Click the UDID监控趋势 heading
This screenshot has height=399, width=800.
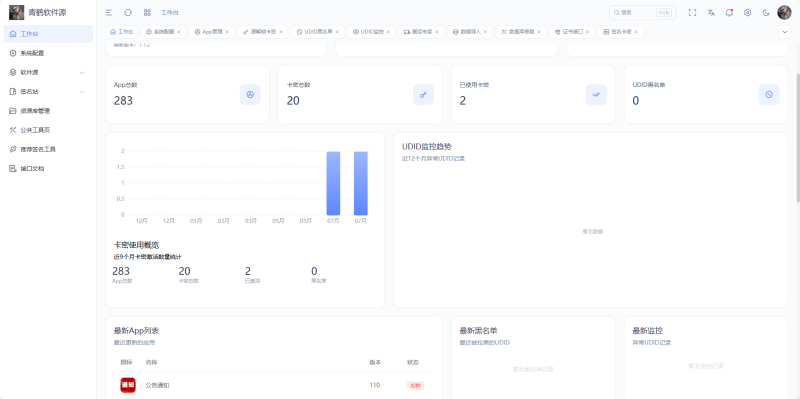[427, 146]
